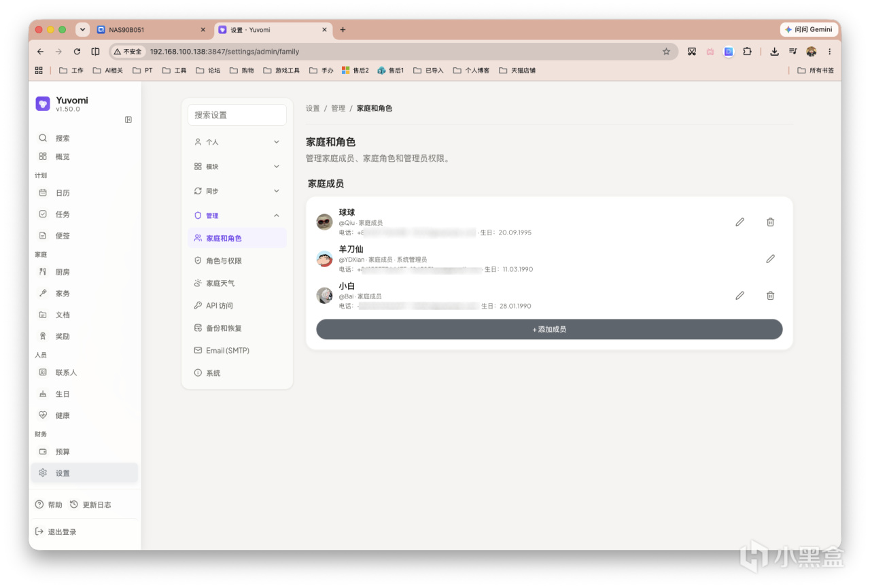Close the 设置 · Yuvomi browser tab

coord(324,30)
